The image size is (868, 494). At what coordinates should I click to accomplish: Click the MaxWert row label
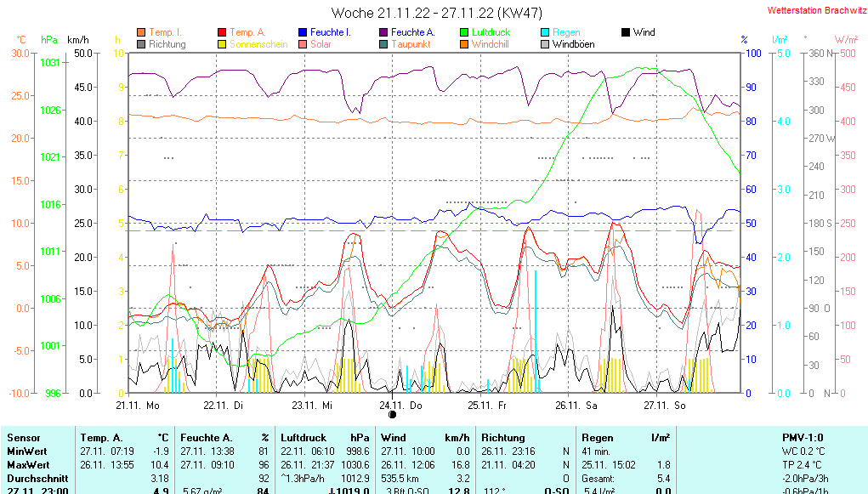click(x=28, y=465)
